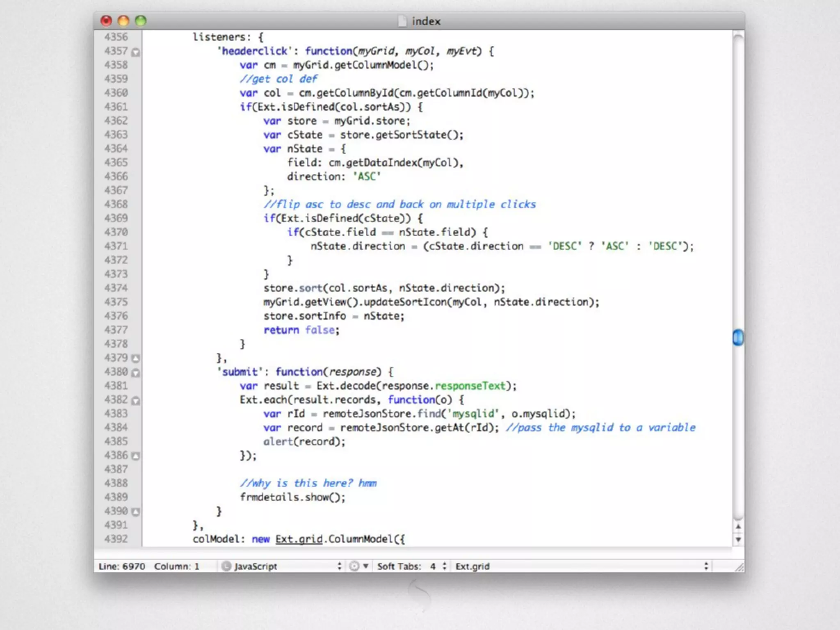The image size is (840, 630).
Task: Click fold end marker at line 4386
Action: [136, 456]
